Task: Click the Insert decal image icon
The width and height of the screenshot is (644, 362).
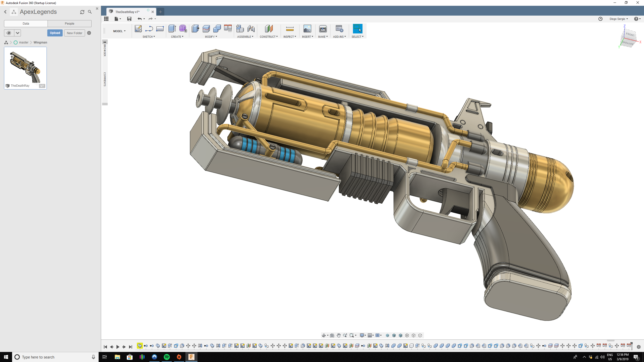Action: tap(307, 29)
